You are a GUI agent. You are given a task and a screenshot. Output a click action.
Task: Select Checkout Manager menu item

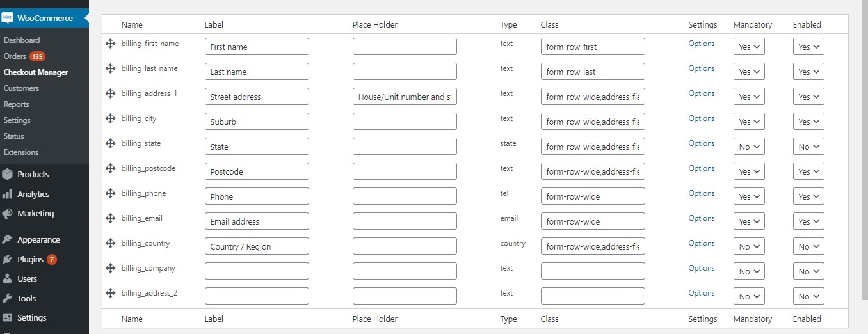click(x=36, y=72)
